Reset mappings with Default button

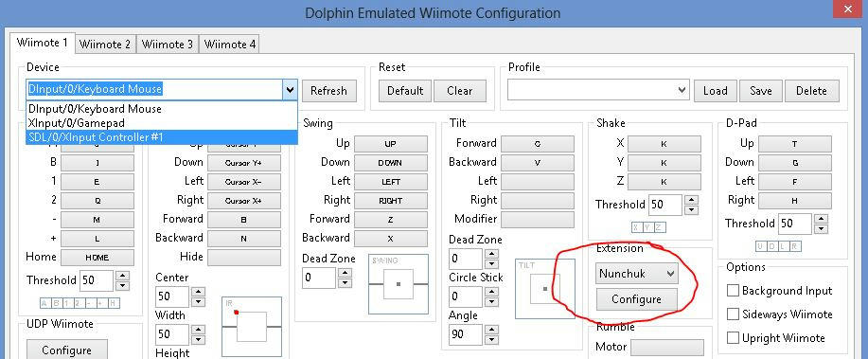405,91
